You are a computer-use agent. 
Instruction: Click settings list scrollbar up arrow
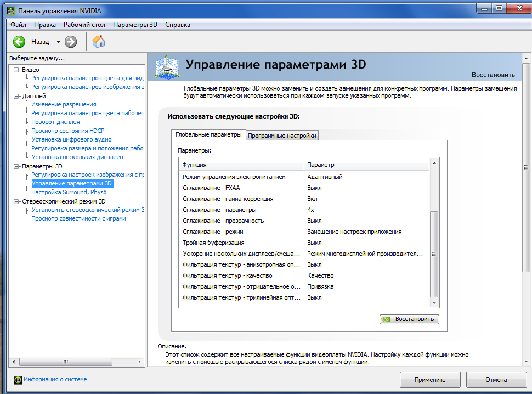[434, 163]
